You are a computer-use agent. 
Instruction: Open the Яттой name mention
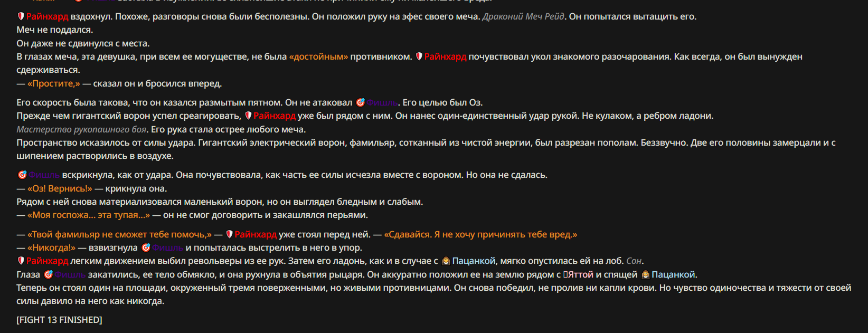tap(579, 274)
